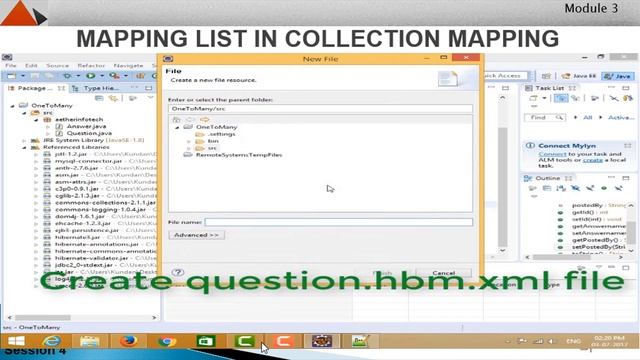The height and width of the screenshot is (360, 640).
Task: Click the Run Last Tool icon in toolbar
Action: pyautogui.click(x=115, y=76)
